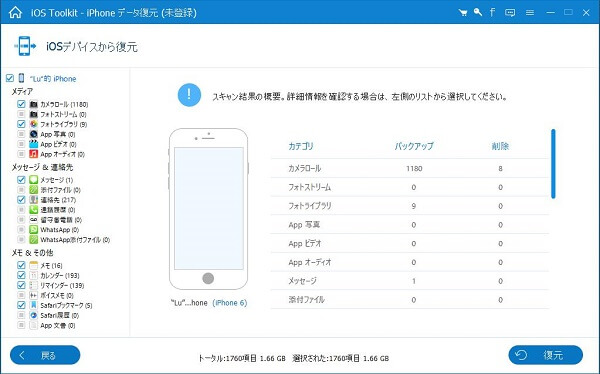
Task: Select the App 文書 document icon
Action: click(34, 325)
